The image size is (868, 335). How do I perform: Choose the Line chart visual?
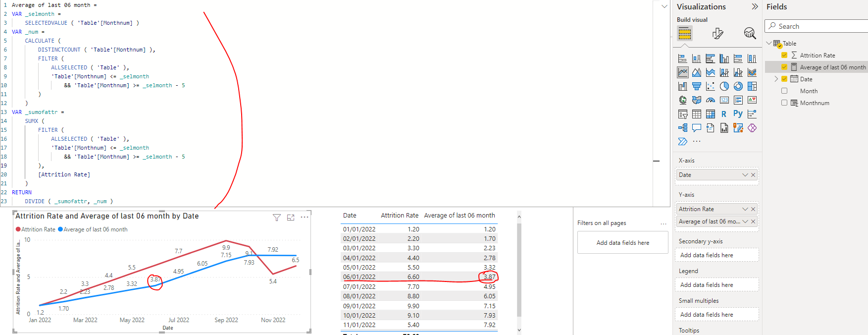[683, 72]
